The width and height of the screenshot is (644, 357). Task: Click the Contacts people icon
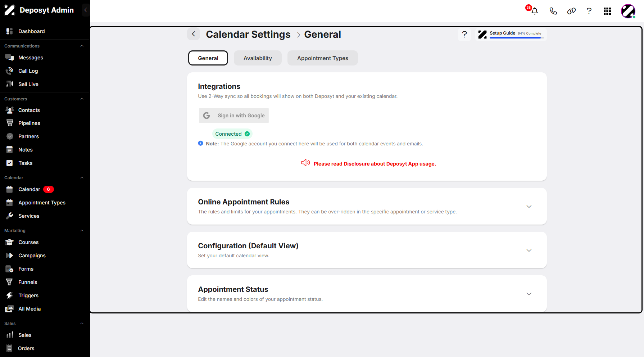(x=10, y=110)
